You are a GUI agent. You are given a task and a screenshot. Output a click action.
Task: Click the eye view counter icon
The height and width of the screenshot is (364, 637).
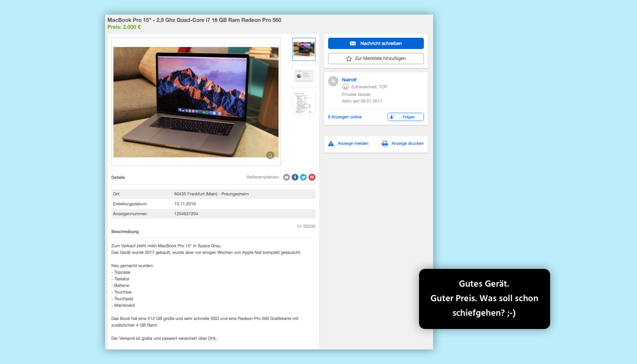pos(299,226)
